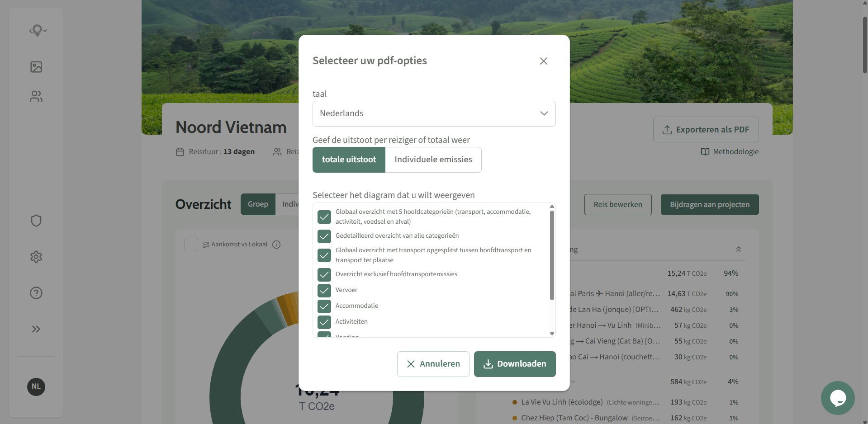This screenshot has width=868, height=424.
Task: Open the chat bubble widget
Action: (838, 398)
